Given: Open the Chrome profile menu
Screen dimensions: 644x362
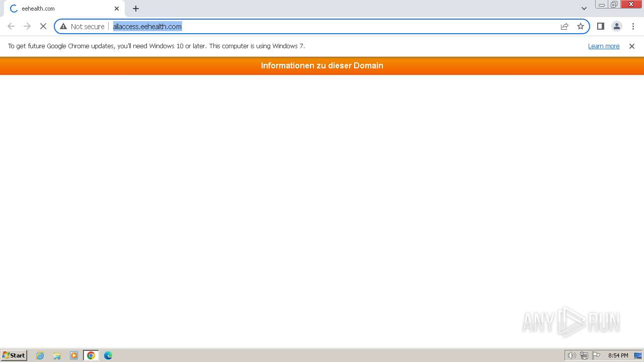Looking at the screenshot, I should click(x=617, y=26).
